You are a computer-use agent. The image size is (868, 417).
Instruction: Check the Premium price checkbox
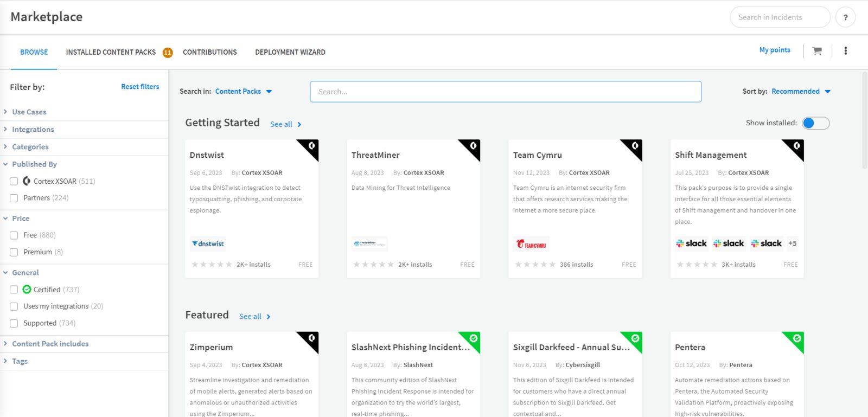14,252
